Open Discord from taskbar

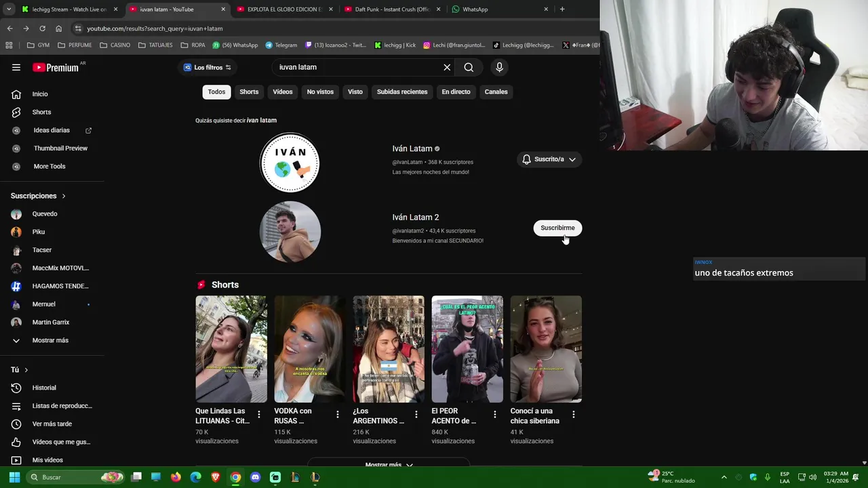tap(255, 477)
